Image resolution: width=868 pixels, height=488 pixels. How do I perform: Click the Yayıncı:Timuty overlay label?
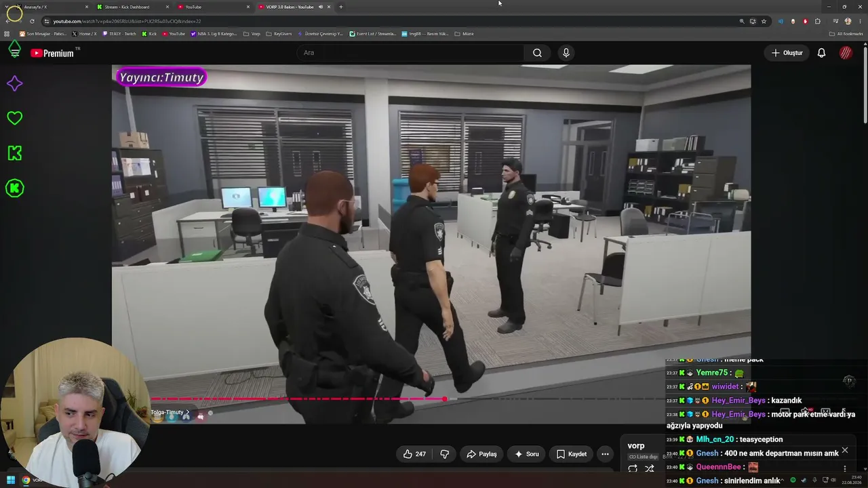click(161, 77)
